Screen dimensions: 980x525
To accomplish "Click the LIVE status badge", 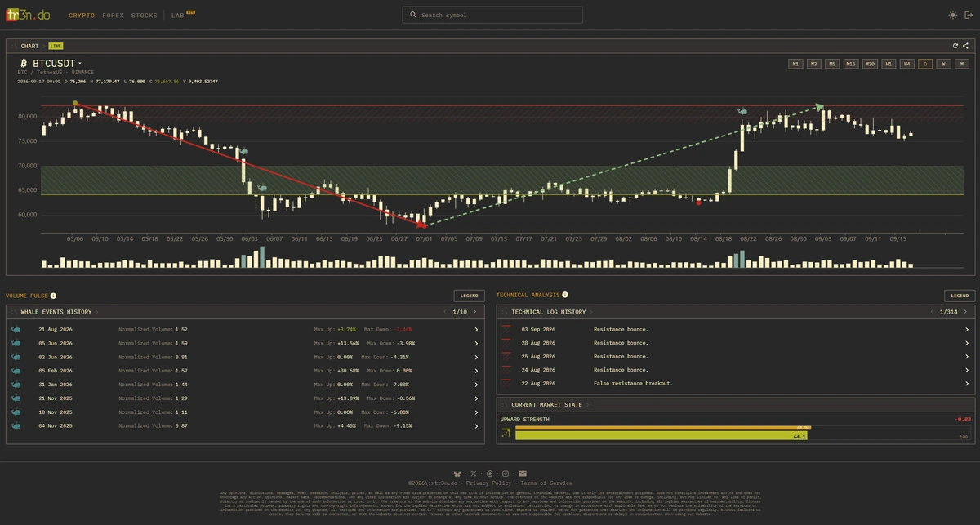I will pos(56,46).
